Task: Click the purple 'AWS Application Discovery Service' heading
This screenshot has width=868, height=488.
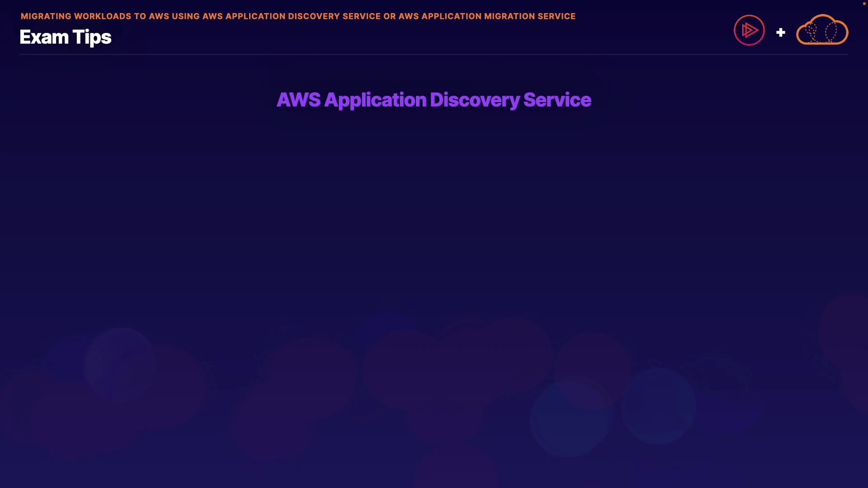Action: (x=434, y=100)
